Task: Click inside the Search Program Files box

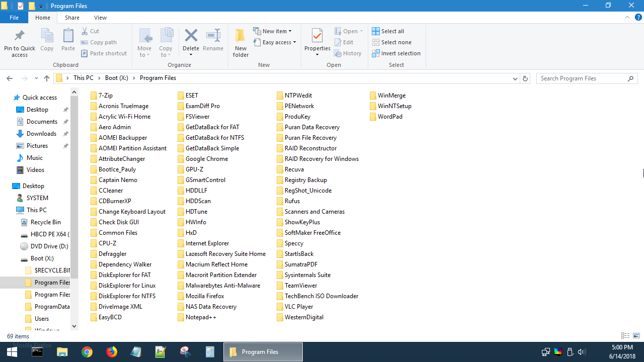Action: [x=584, y=78]
